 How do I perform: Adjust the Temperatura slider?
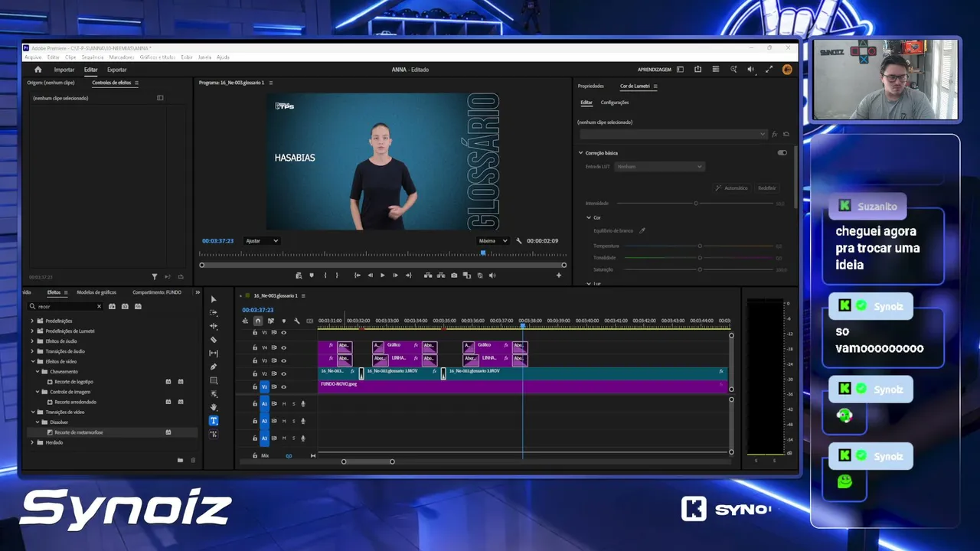pyautogui.click(x=700, y=246)
